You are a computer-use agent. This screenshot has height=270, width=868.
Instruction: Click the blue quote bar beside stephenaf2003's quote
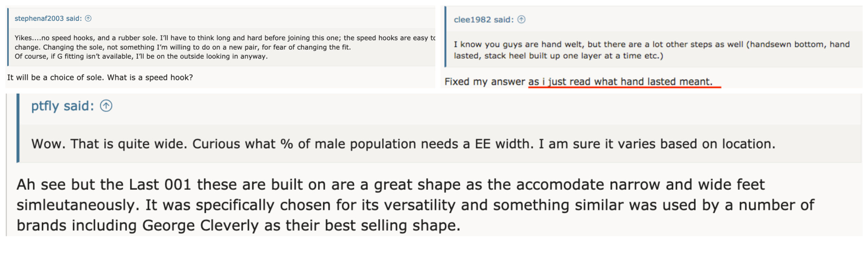pos(8,37)
